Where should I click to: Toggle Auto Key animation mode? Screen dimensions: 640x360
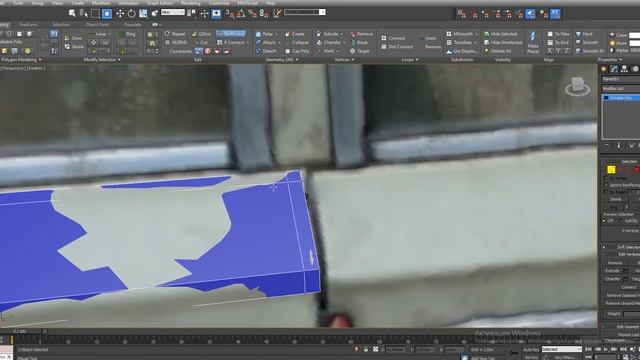531,349
